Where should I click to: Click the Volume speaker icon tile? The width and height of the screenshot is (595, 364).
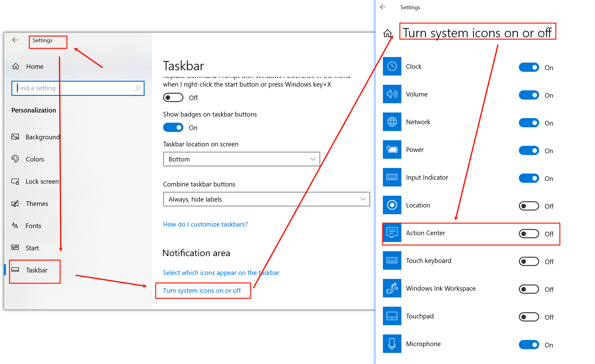(x=392, y=94)
